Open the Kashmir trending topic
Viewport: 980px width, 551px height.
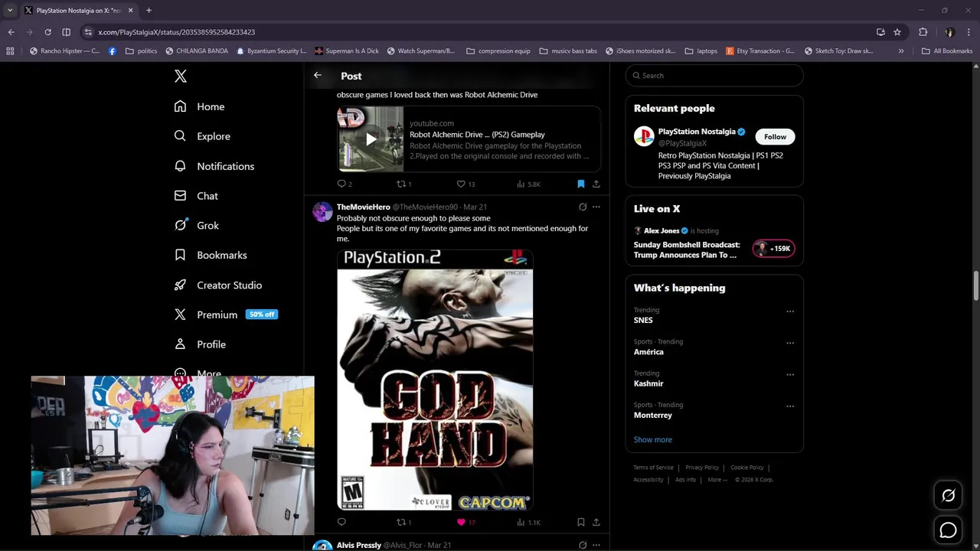(648, 383)
